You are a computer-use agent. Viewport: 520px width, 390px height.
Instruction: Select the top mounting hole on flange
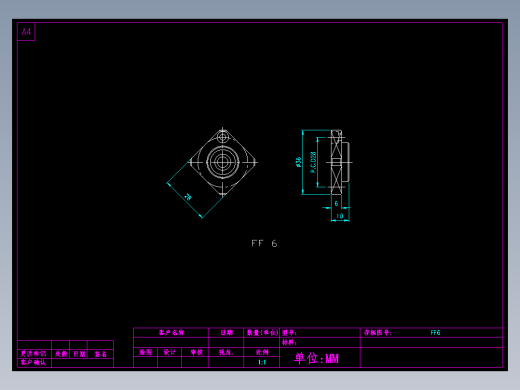pos(223,137)
